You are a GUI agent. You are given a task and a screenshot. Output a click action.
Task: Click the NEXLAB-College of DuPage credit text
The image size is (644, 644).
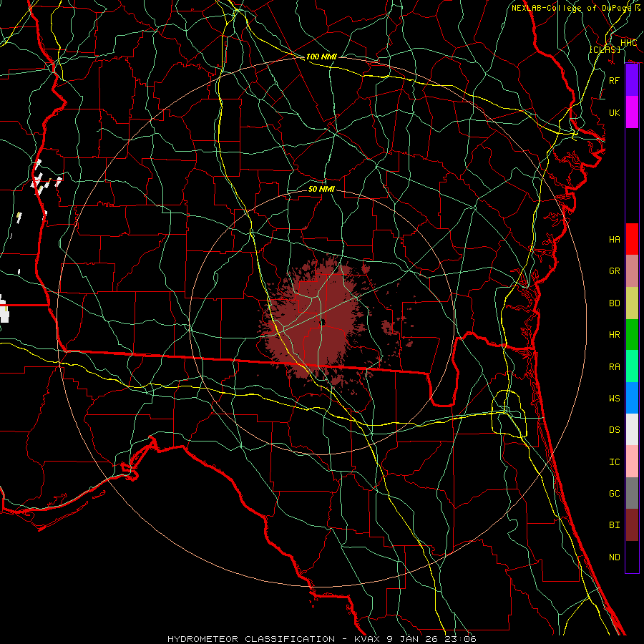click(576, 8)
